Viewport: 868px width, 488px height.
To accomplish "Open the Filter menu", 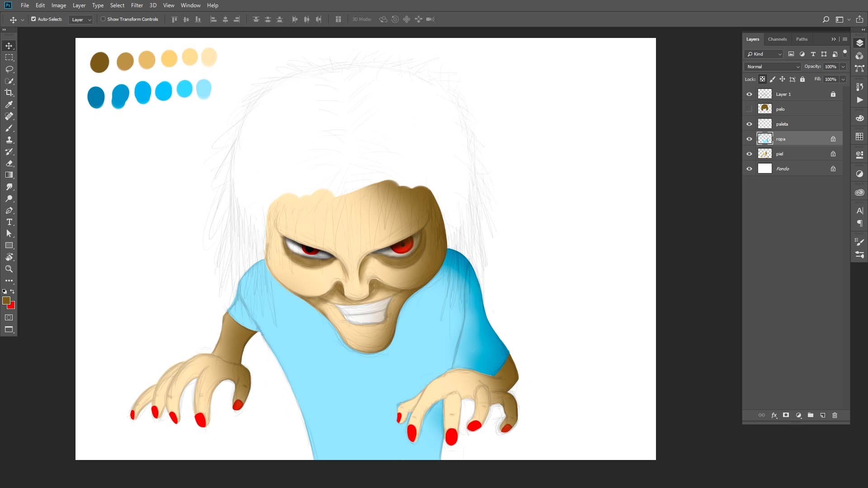I will [x=137, y=5].
